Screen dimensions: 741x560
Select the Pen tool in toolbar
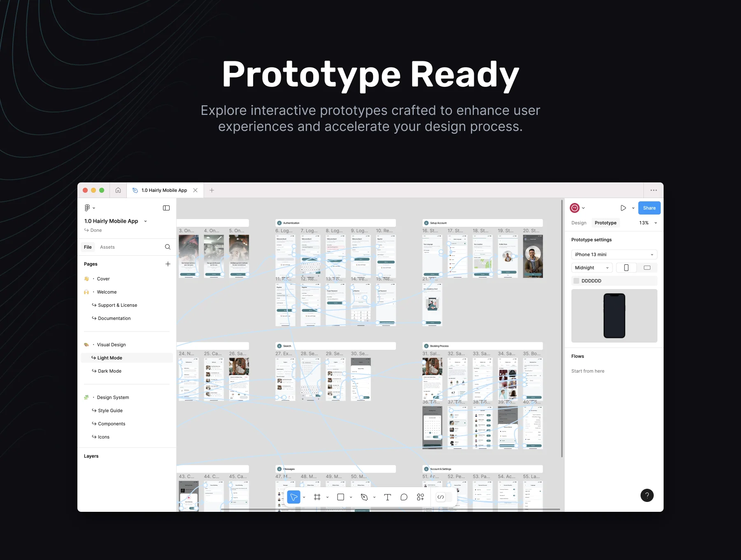click(364, 497)
